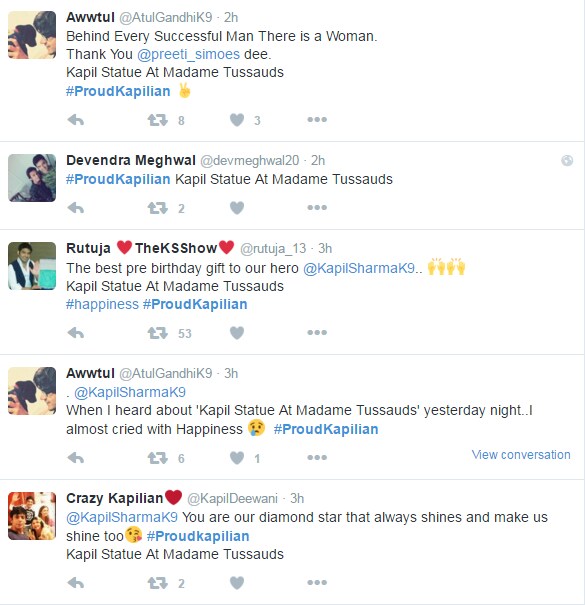The height and width of the screenshot is (605, 585).
Task: Click globe icon on Devendra Meghwal's tweet
Action: (567, 161)
